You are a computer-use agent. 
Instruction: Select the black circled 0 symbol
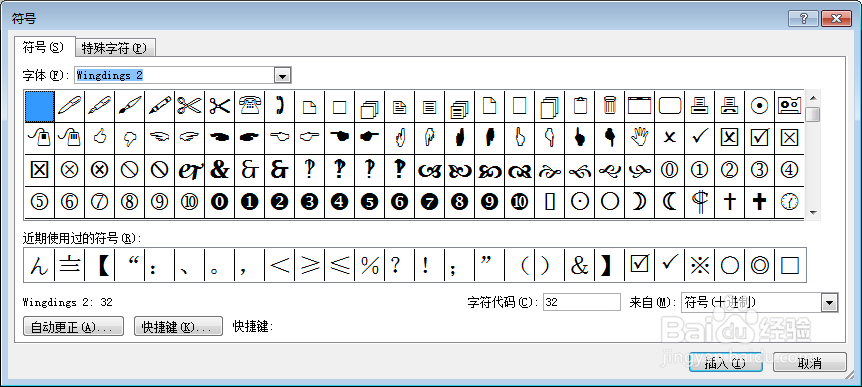(x=219, y=202)
